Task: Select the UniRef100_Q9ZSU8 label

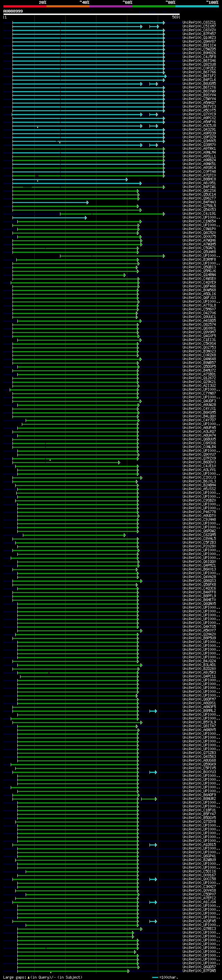Action: pos(199,64)
